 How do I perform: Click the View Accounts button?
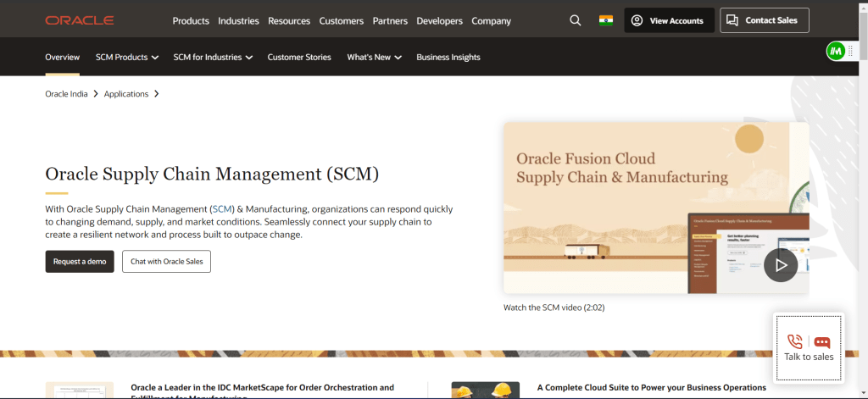(x=670, y=20)
